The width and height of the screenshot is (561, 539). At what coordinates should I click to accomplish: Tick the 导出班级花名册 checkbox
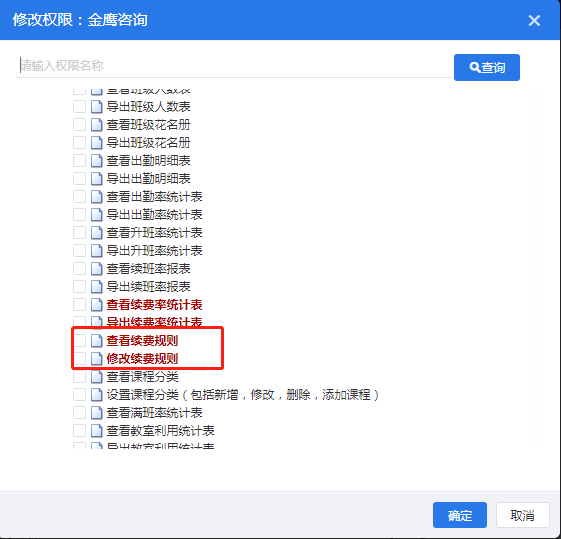point(79,142)
